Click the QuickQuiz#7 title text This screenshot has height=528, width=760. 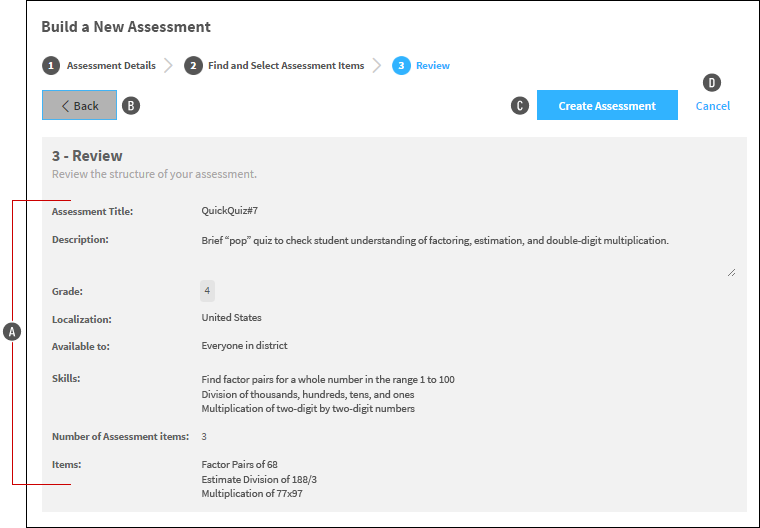pos(230,211)
